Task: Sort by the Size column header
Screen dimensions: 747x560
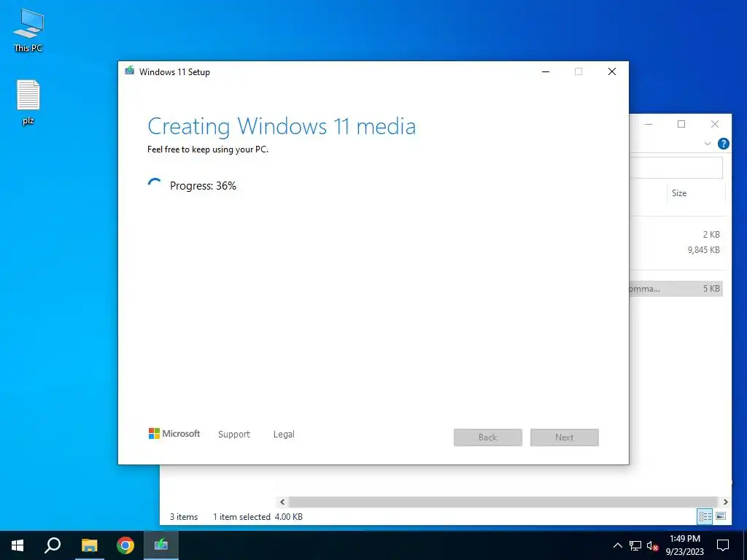Action: 679,192
